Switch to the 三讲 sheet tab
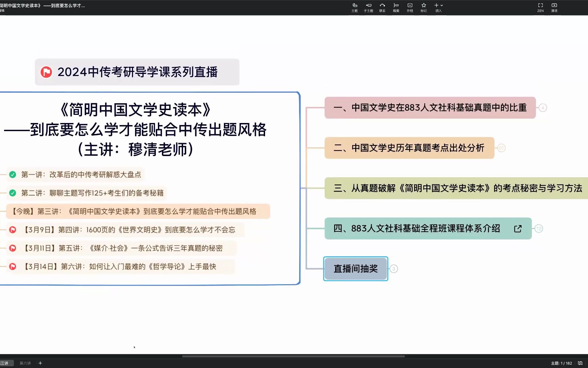Viewport: 588px width, 368px height. (5, 363)
